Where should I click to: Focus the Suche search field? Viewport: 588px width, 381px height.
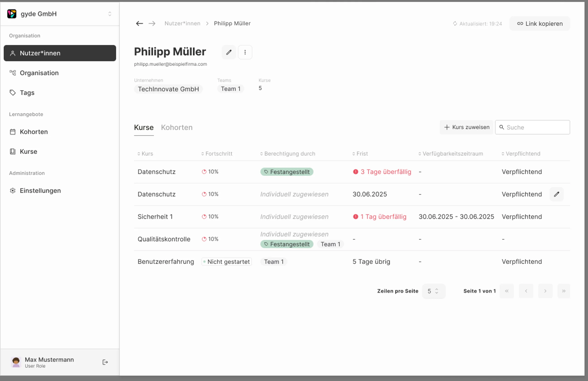coord(532,127)
